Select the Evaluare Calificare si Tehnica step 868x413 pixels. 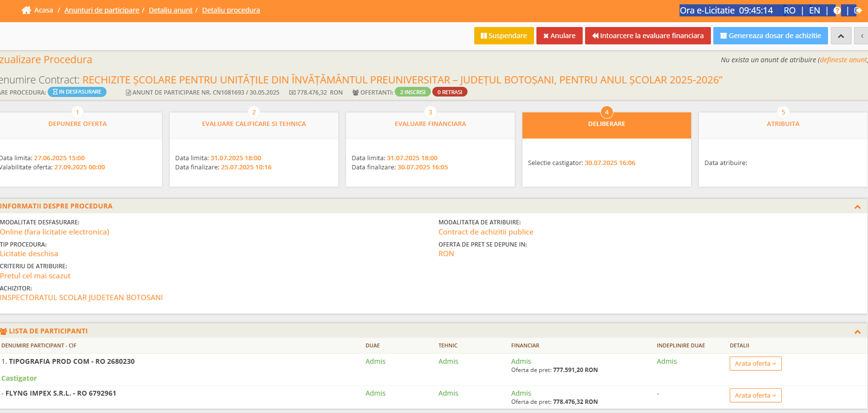tap(254, 124)
